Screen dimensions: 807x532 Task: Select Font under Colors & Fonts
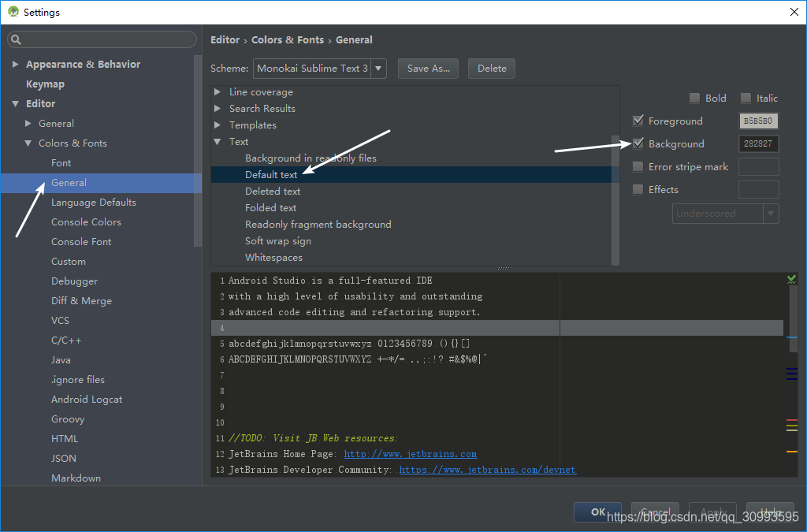coord(61,163)
